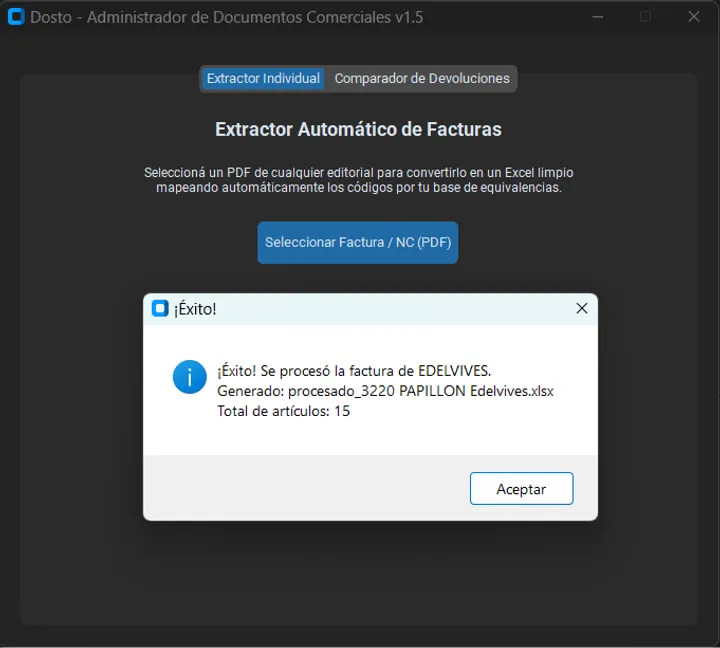Minimize the Dosto main window
The height and width of the screenshot is (648, 720).
(x=598, y=17)
